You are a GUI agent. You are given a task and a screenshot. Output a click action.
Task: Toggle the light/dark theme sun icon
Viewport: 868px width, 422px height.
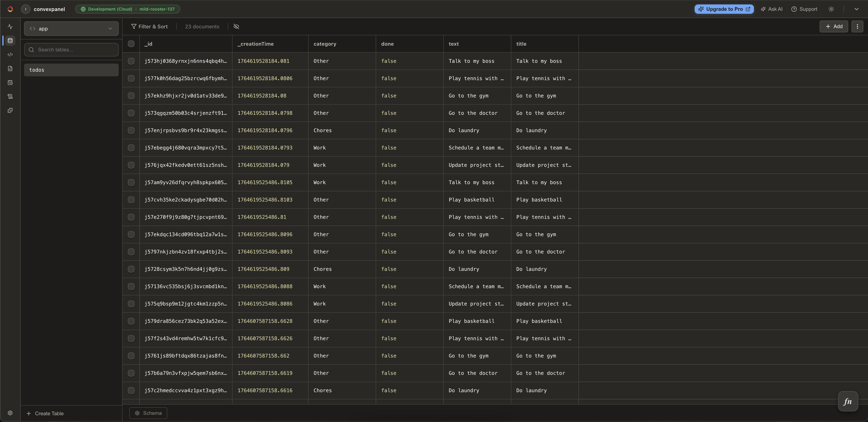click(x=831, y=9)
